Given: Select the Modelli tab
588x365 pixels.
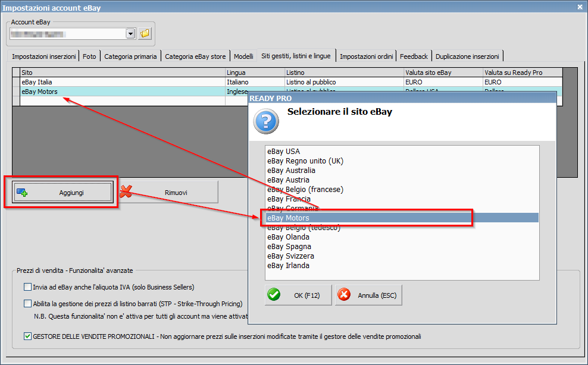Looking at the screenshot, I should (243, 56).
